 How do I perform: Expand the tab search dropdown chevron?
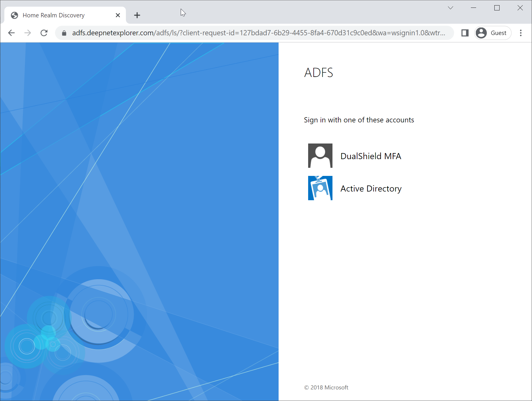pos(450,8)
